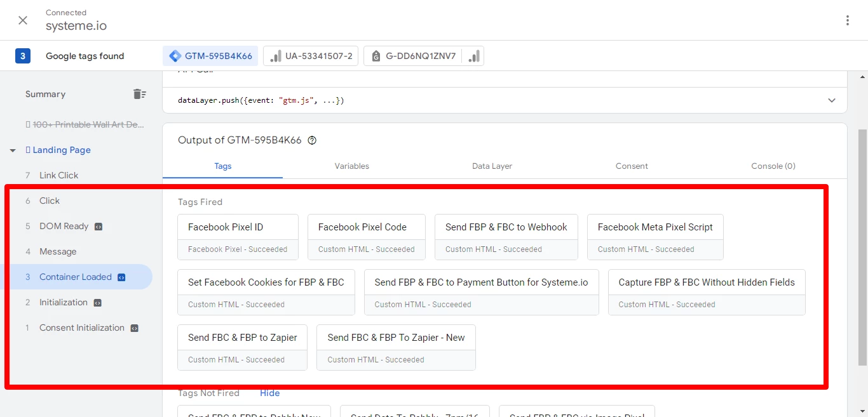Click the Tags Not Fired heading
Screen dimensions: 868x417
point(208,393)
